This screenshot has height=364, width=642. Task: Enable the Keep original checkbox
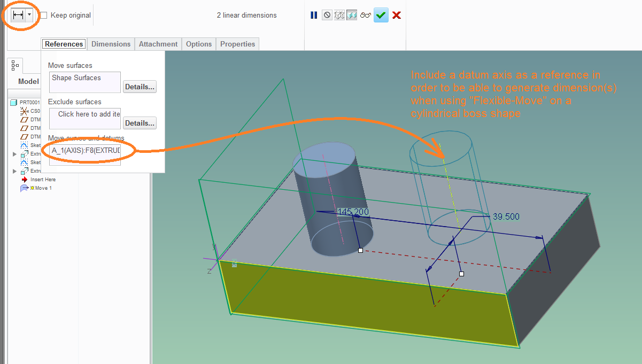tap(44, 16)
